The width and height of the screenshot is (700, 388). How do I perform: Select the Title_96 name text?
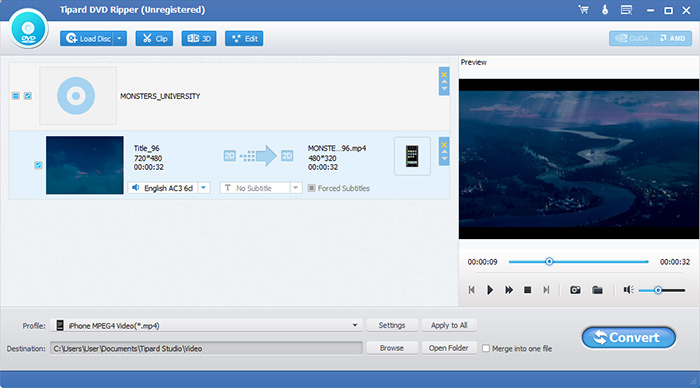pyautogui.click(x=146, y=148)
